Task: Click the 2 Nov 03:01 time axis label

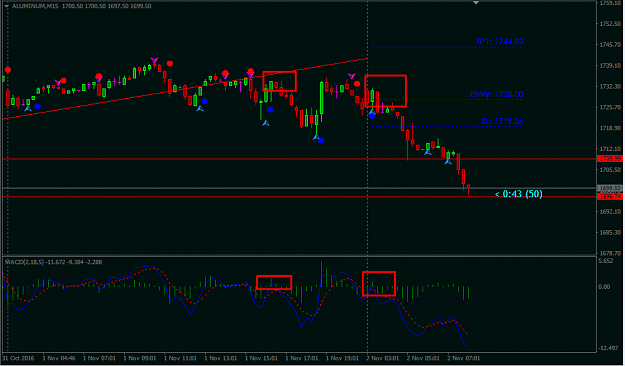Action: [383, 358]
